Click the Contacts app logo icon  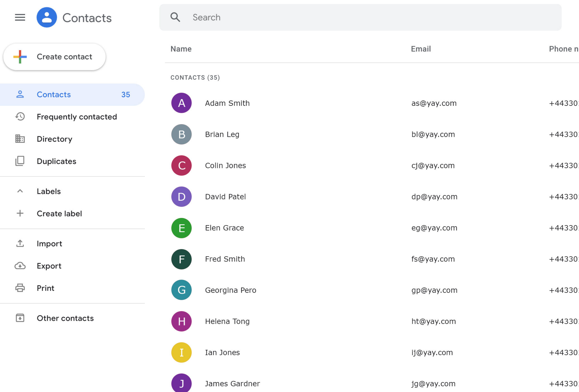(x=46, y=17)
